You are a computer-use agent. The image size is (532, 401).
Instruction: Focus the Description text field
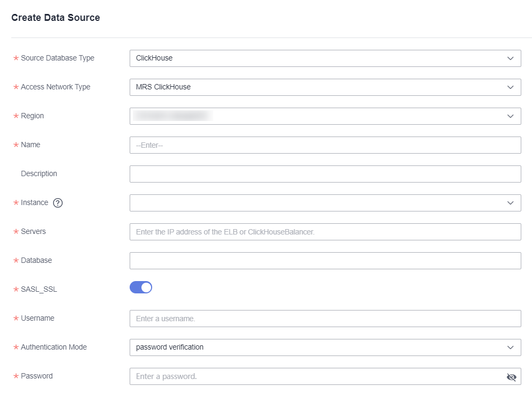coord(325,174)
